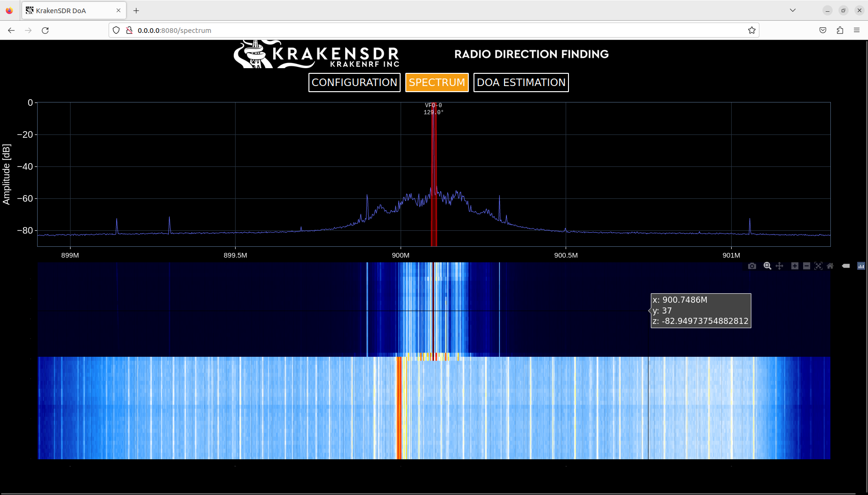The image size is (868, 495).
Task: Click the KrakenSDR logo
Action: tap(316, 55)
